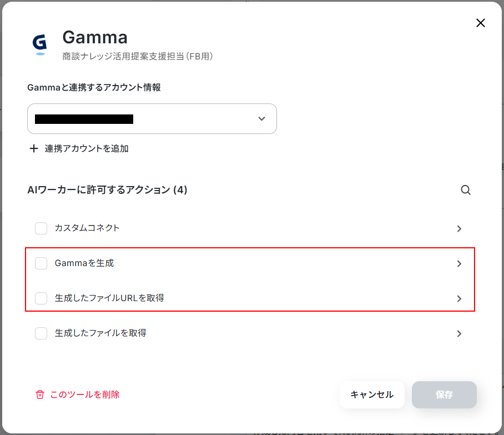Toggle the 生成したファイルを取得 checkbox

pyautogui.click(x=41, y=333)
